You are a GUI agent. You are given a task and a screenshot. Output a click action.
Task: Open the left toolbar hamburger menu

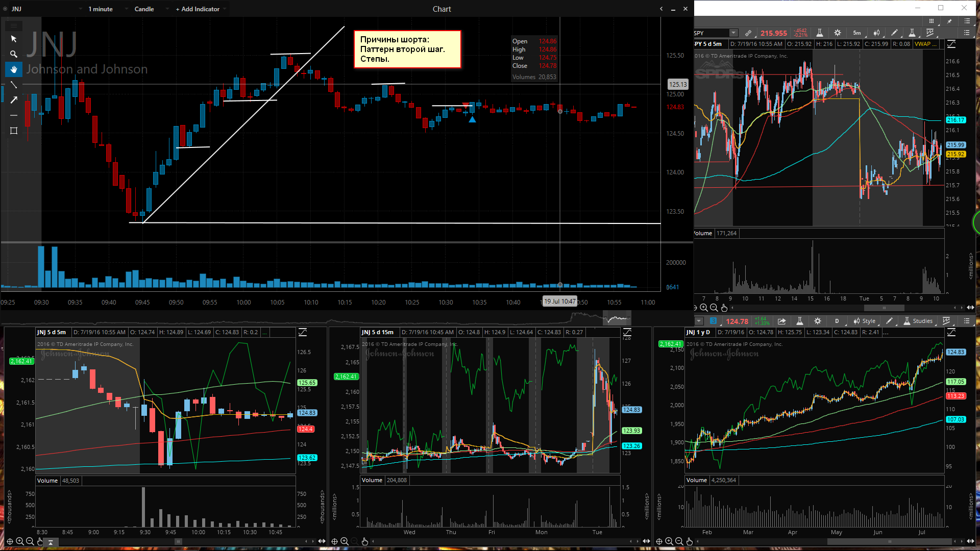click(x=14, y=25)
